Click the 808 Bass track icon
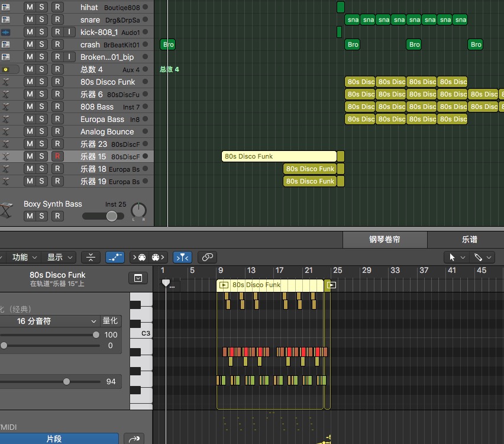This screenshot has width=504, height=444. pos(5,107)
